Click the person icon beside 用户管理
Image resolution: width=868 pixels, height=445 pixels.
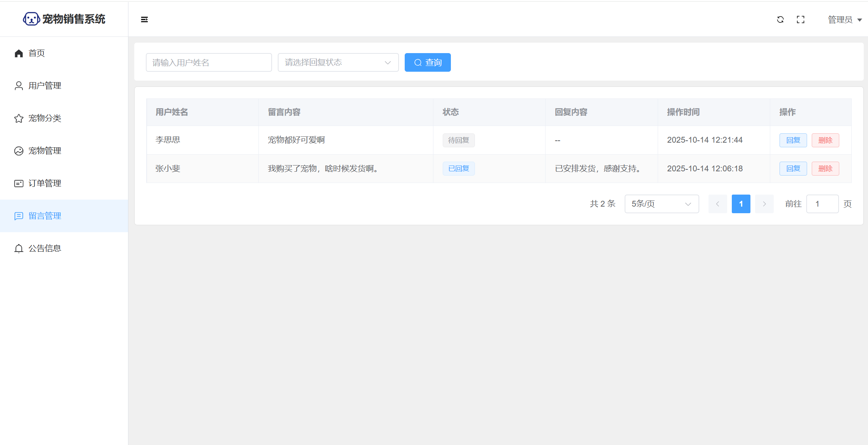pyautogui.click(x=19, y=86)
